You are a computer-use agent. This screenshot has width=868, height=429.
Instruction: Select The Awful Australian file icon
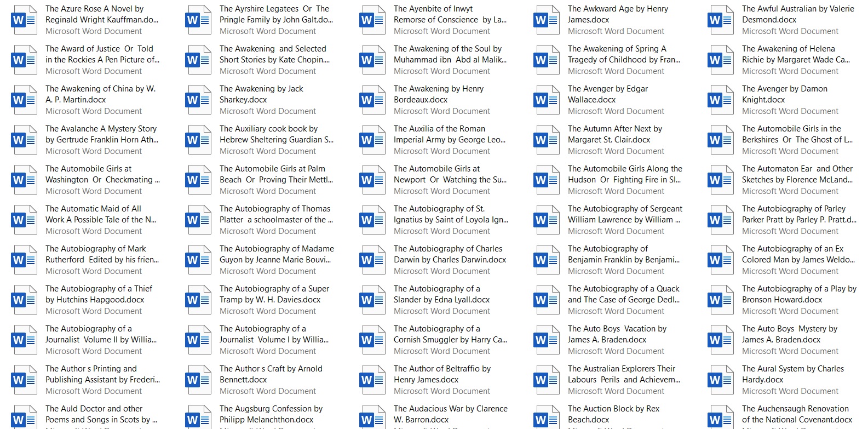click(x=720, y=20)
